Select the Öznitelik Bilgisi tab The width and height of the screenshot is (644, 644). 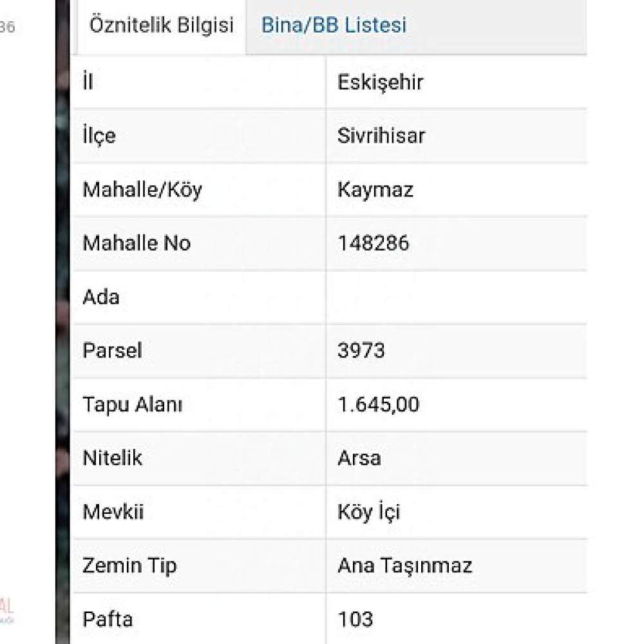(162, 26)
